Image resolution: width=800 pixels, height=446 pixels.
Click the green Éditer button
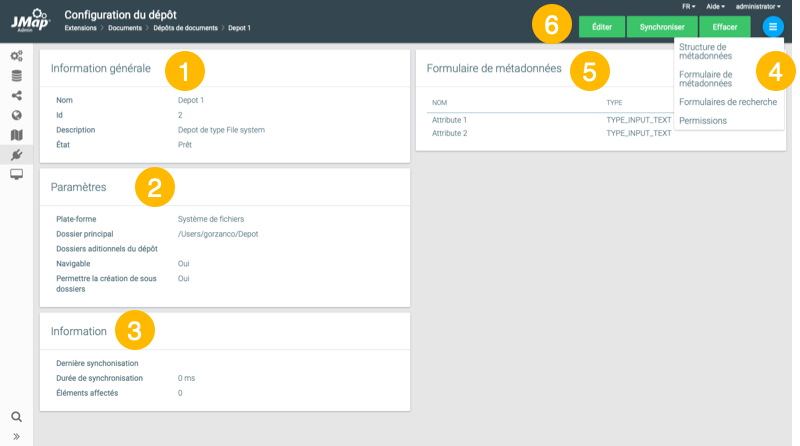tap(602, 27)
